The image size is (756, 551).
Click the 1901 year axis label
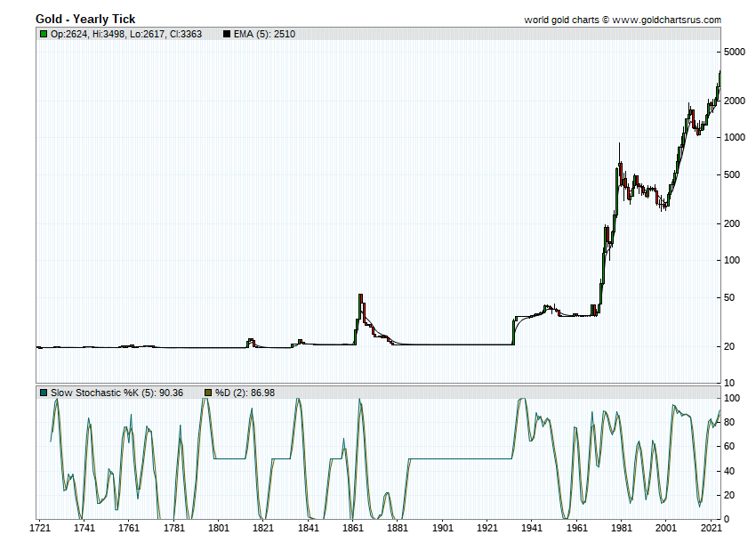pos(443,527)
